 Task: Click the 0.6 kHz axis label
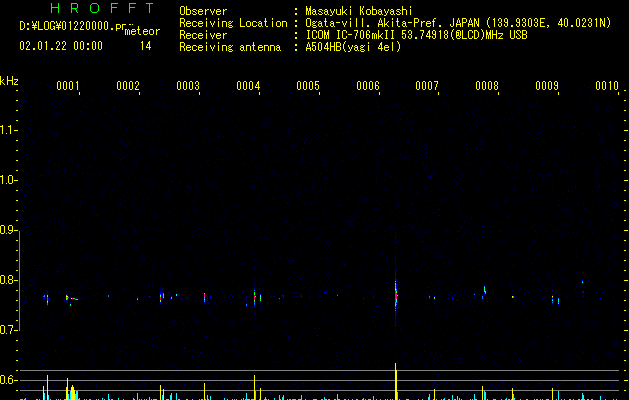tap(8, 380)
